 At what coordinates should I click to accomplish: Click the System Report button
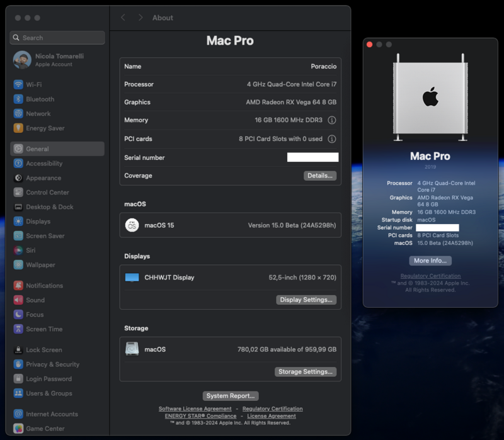click(x=231, y=395)
